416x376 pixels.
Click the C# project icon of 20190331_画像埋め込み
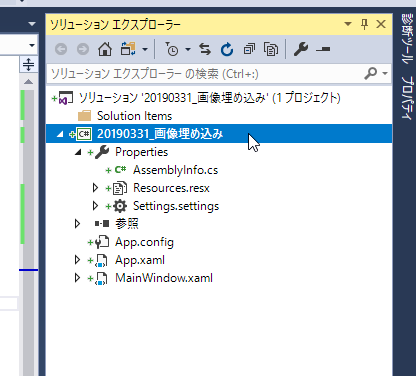84,134
